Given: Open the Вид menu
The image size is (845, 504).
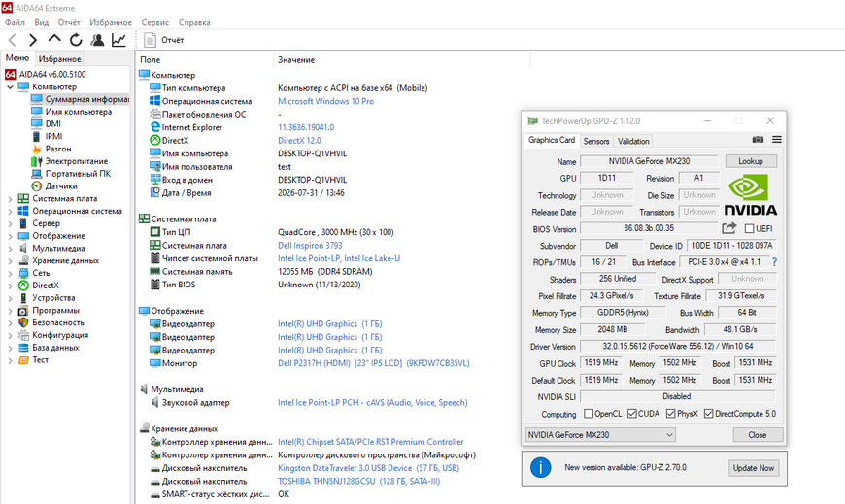Looking at the screenshot, I should click(x=42, y=22).
